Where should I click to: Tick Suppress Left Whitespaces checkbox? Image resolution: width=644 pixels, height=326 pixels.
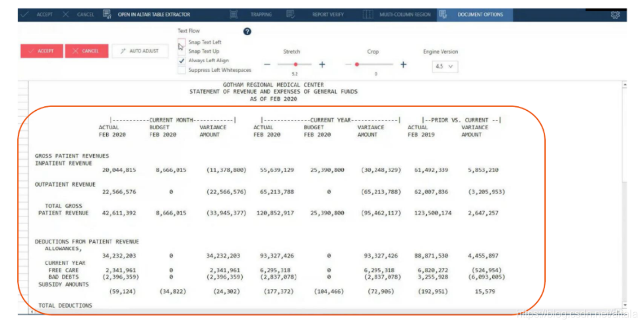[181, 70]
